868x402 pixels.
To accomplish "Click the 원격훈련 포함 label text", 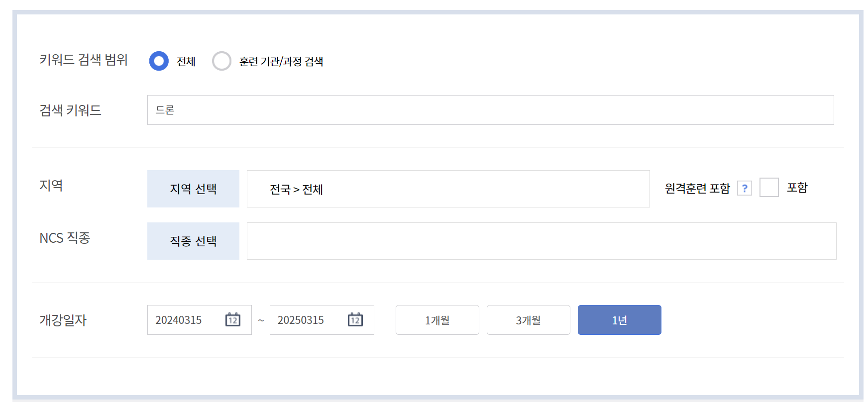I will (697, 188).
